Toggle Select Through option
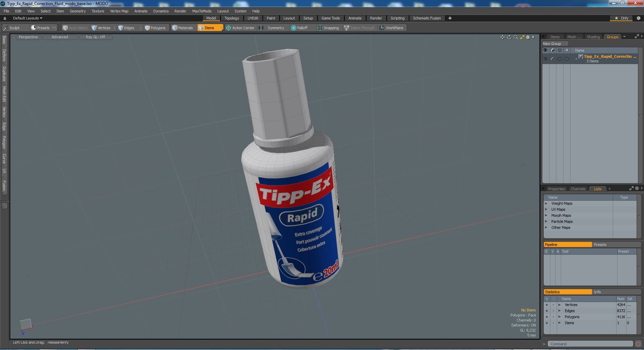Viewport: 644px width, 350px height. (359, 28)
